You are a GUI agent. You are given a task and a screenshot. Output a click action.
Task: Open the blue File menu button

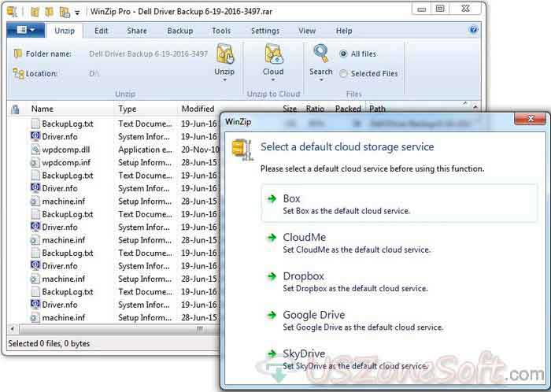26,30
